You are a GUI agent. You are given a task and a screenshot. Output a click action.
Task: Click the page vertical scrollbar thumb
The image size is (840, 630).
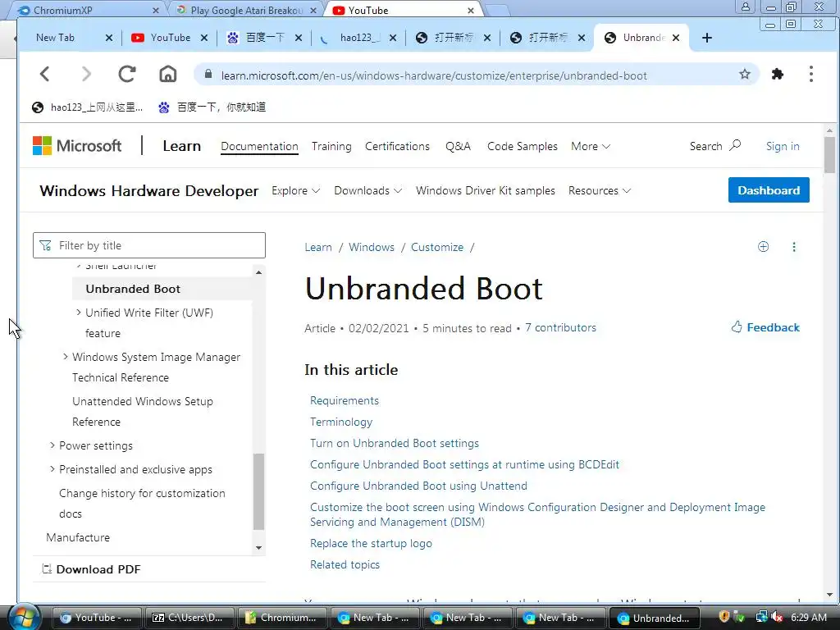829,155
